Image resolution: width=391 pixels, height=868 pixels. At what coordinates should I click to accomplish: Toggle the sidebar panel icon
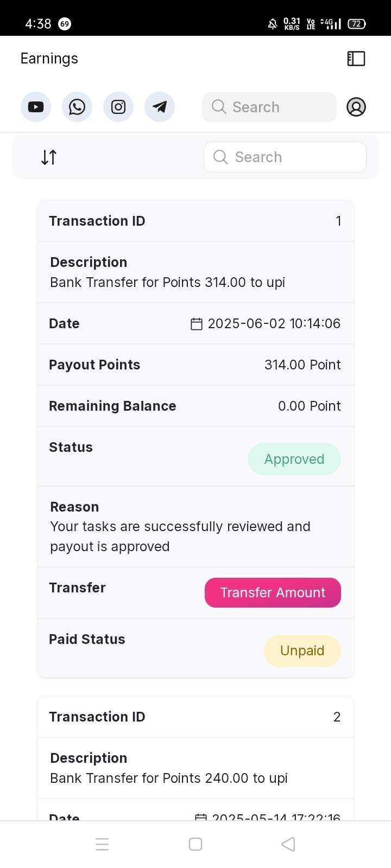click(356, 59)
